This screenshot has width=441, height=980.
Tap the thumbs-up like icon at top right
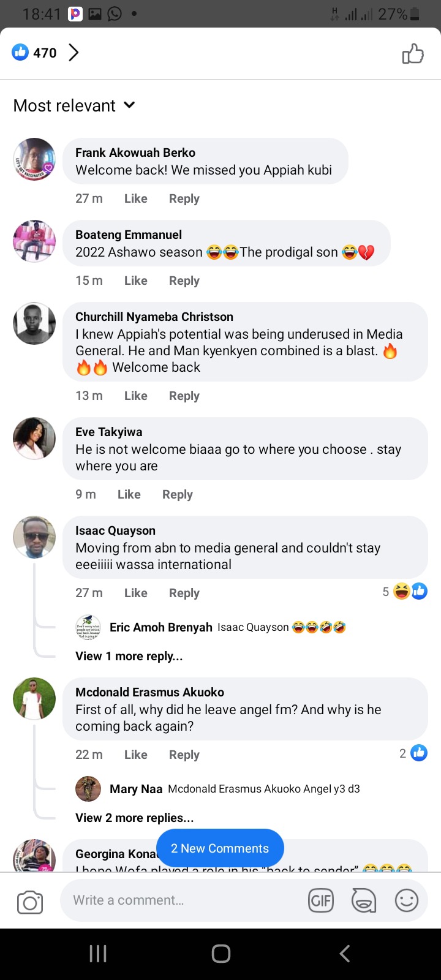413,54
